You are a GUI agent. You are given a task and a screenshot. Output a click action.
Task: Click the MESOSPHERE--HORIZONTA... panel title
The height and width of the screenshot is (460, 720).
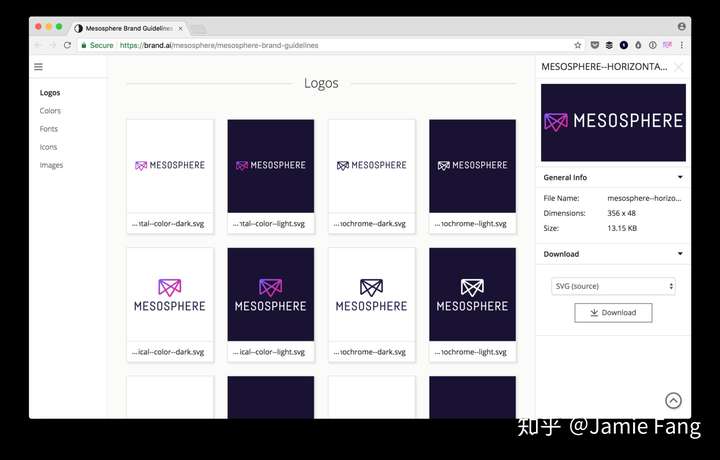pyautogui.click(x=604, y=67)
